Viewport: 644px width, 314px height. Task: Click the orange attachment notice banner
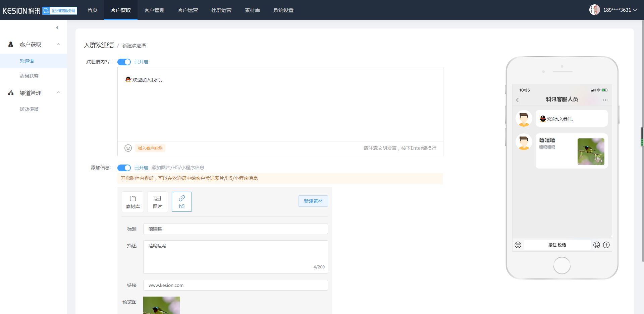tap(280, 178)
